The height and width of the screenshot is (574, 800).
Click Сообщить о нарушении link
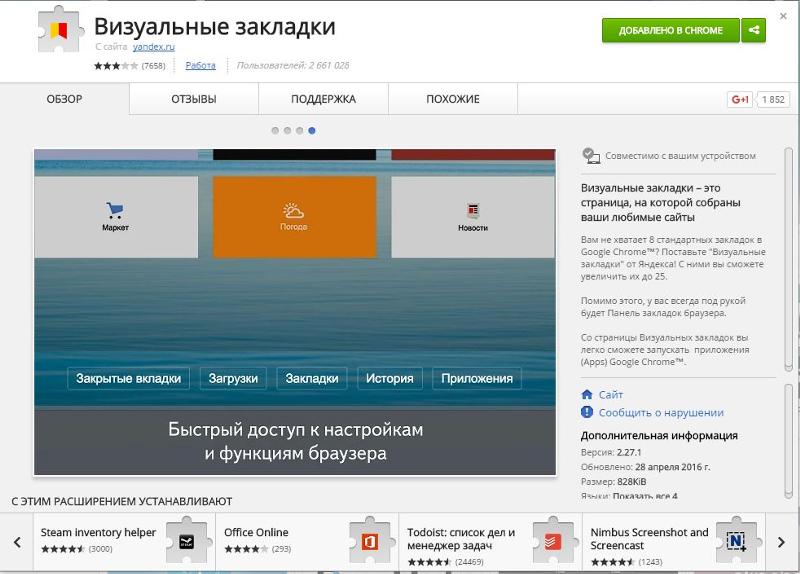661,412
